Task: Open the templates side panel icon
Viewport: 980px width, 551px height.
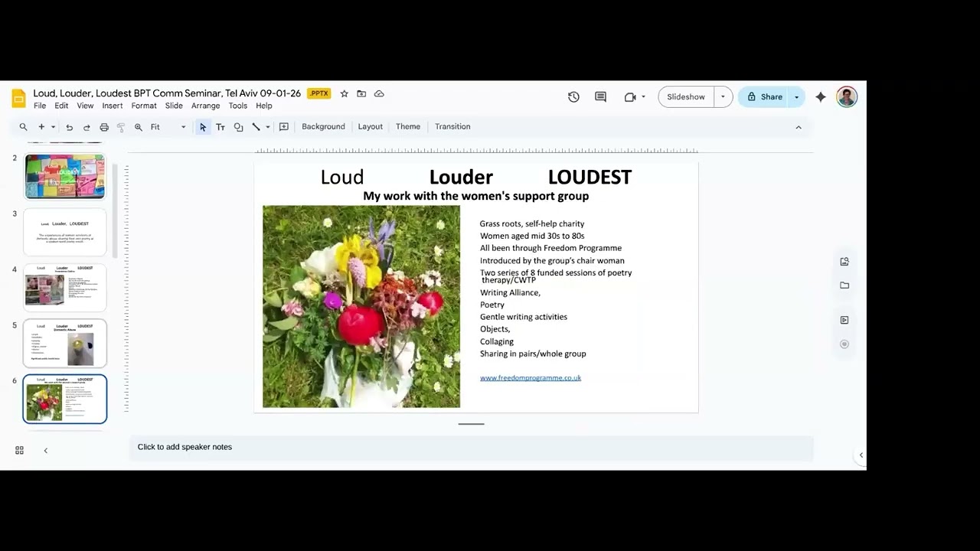Action: [x=844, y=262]
